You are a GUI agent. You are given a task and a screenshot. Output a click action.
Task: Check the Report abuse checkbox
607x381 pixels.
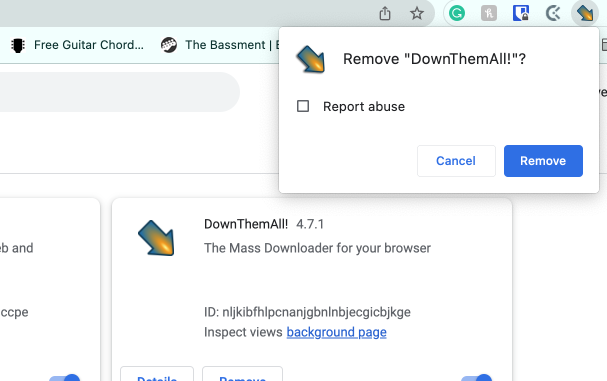click(x=303, y=106)
